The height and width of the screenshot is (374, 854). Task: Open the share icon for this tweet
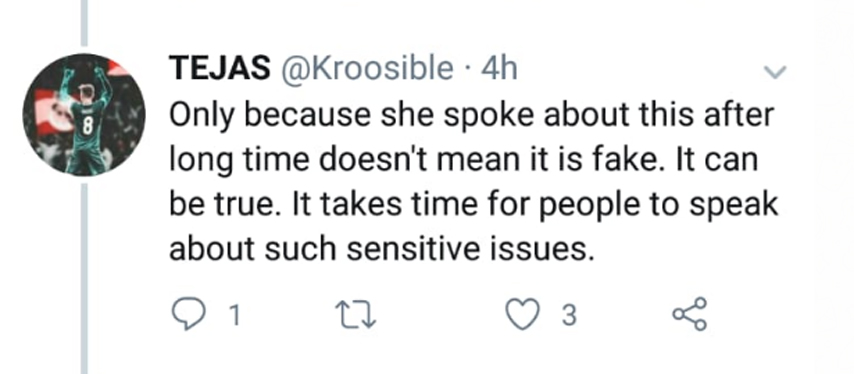tap(690, 315)
